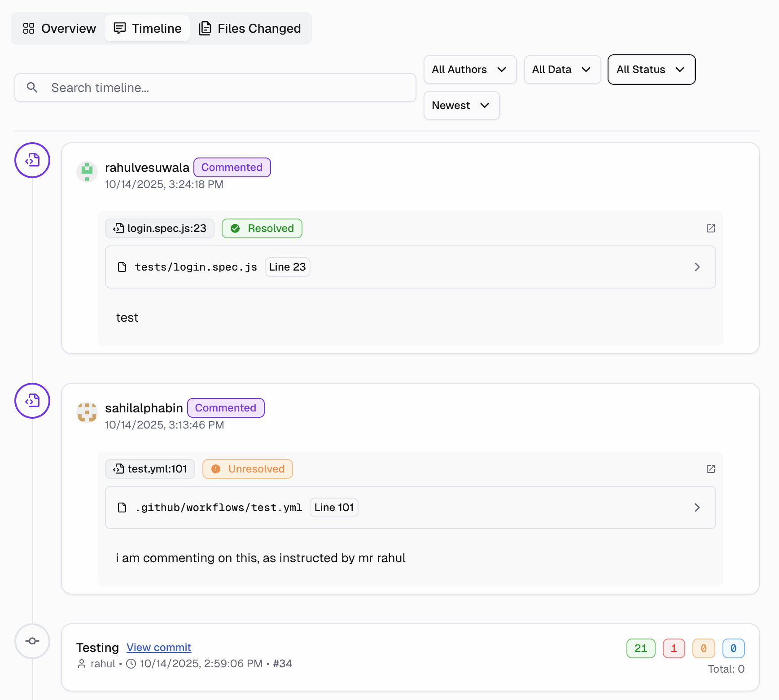
Task: Switch to the Files Changed tab
Action: click(250, 28)
